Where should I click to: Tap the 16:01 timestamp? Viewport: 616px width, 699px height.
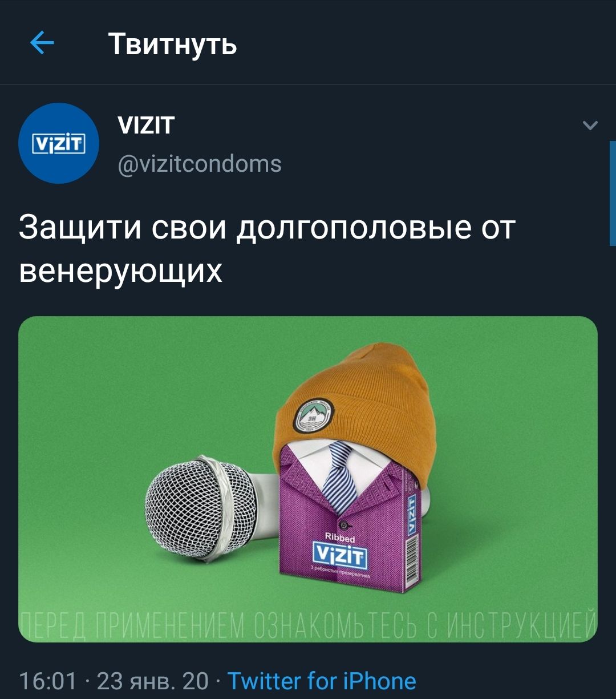(x=47, y=681)
